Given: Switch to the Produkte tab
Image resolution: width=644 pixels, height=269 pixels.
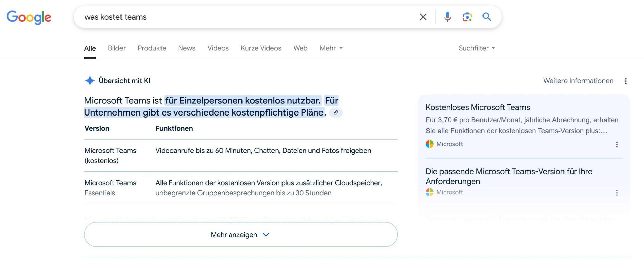Looking at the screenshot, I should click(152, 48).
